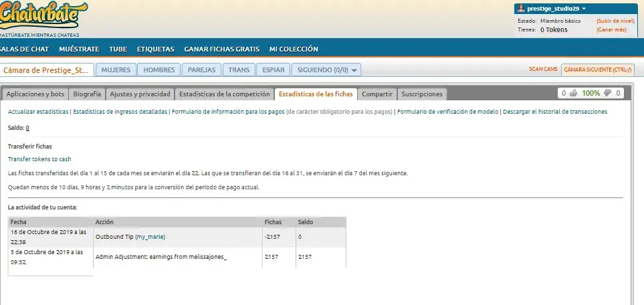Open MI COLECCIÓN in the navigation bar
Image resolution: width=644 pixels, height=305 pixels.
pyautogui.click(x=294, y=49)
